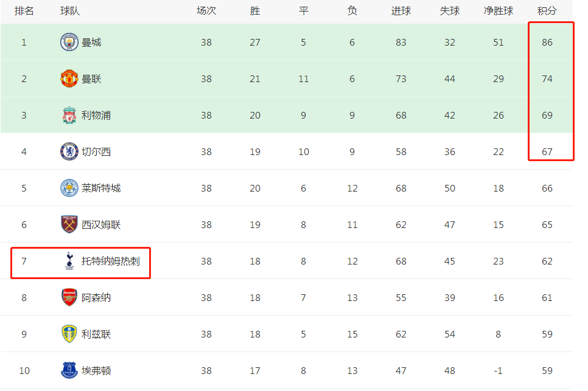Click 埃弗顿's -1 goal difference cell

[x=498, y=371]
